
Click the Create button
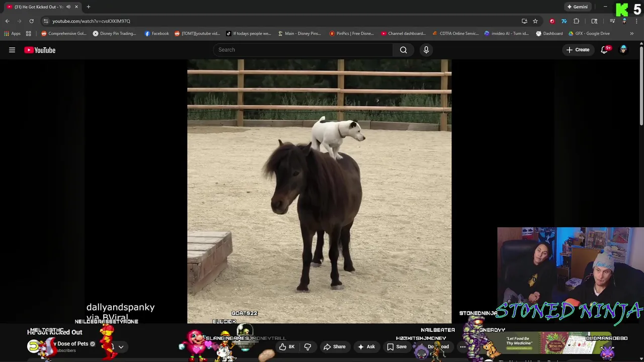578,50
